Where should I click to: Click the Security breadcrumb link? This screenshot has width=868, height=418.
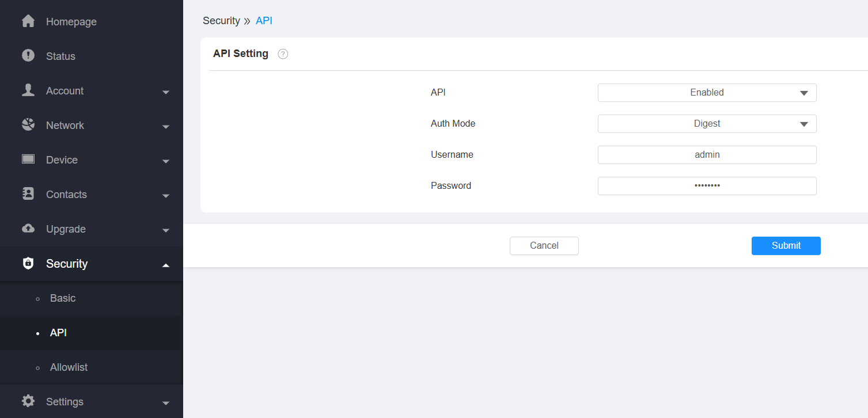pyautogui.click(x=221, y=21)
